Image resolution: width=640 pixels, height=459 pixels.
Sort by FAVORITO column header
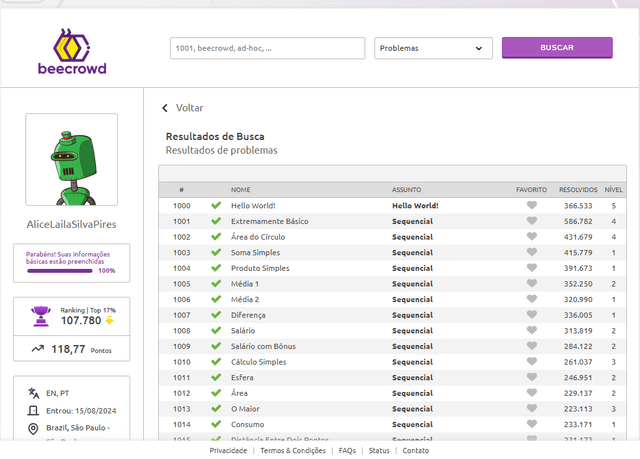(531, 190)
